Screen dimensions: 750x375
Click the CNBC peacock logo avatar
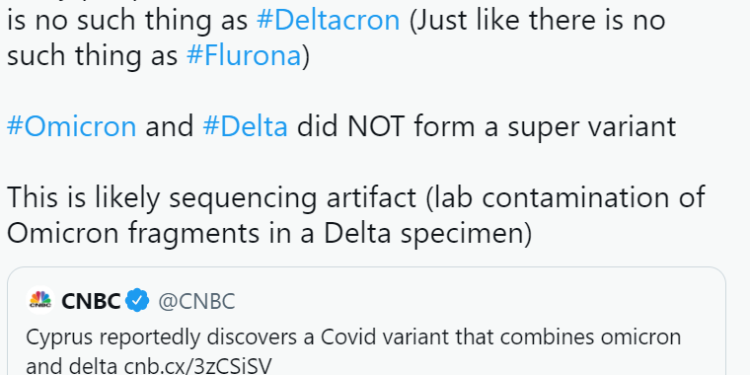pos(40,300)
